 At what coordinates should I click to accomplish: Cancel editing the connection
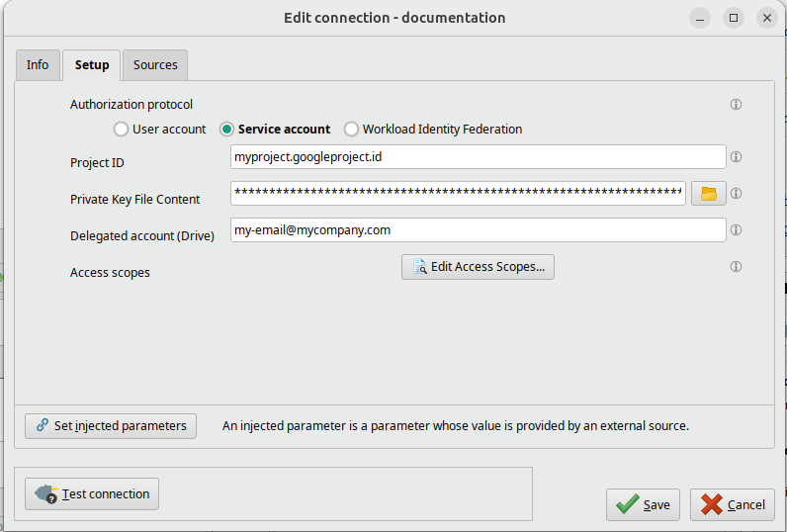[732, 504]
